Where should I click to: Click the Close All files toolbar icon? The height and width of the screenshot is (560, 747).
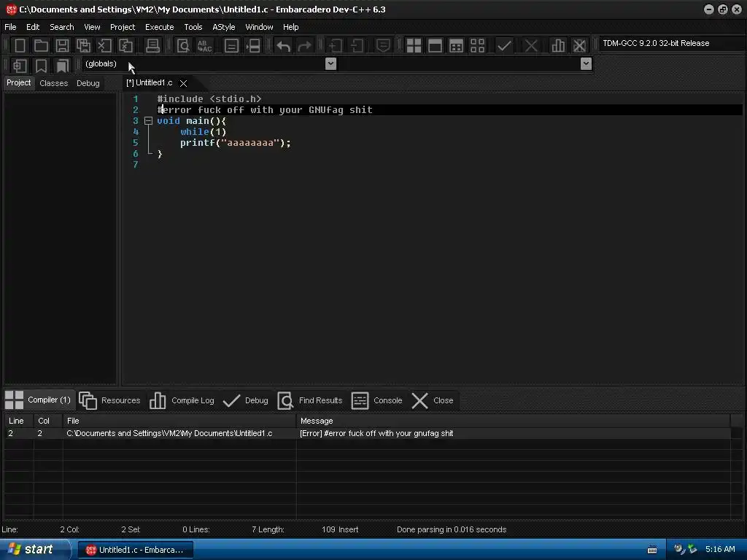[125, 46]
